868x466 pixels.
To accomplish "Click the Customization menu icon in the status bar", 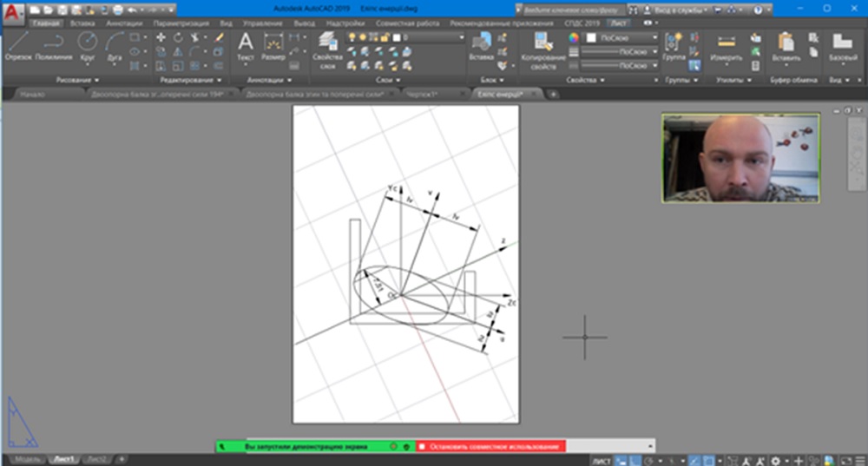I will tap(860, 461).
